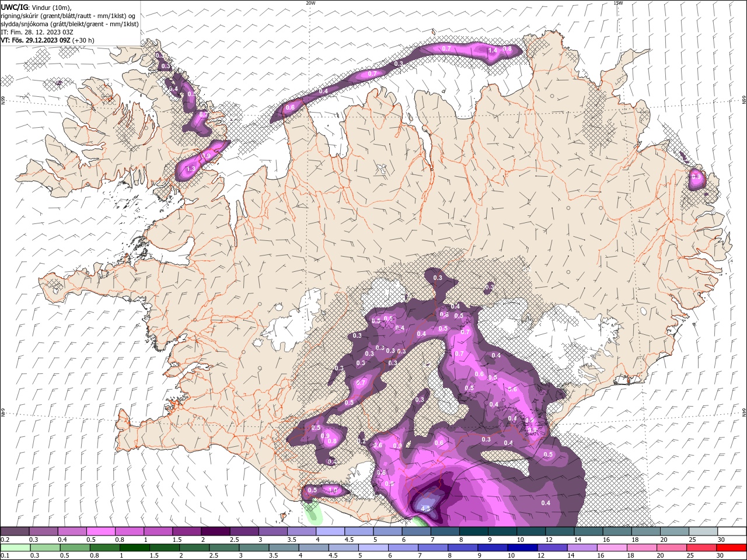Click the 20W longitude label

click(310, 3)
